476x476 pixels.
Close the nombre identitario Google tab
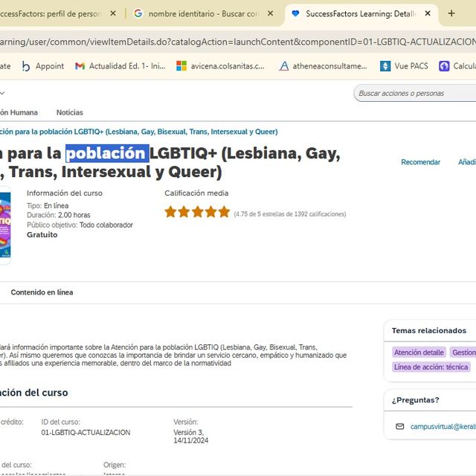271,13
